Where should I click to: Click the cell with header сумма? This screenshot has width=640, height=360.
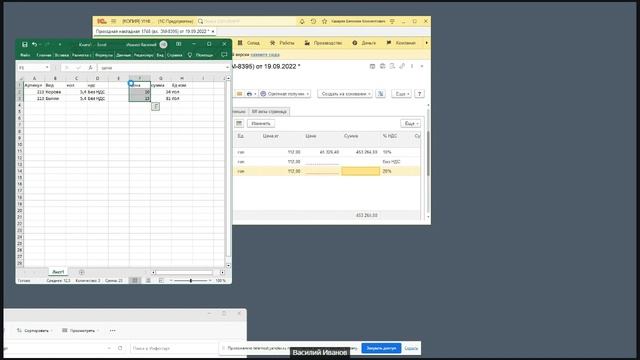pos(161,85)
